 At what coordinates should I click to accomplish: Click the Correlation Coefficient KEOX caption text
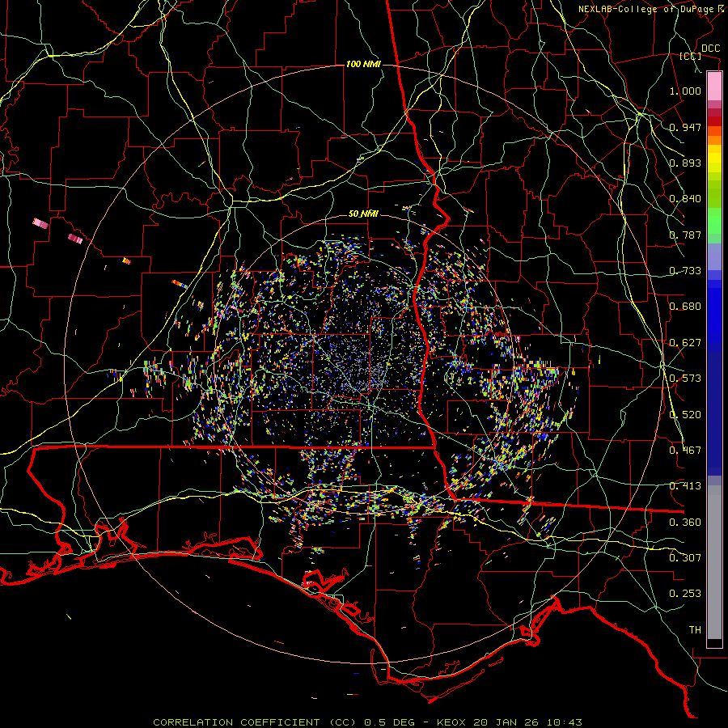point(367,722)
